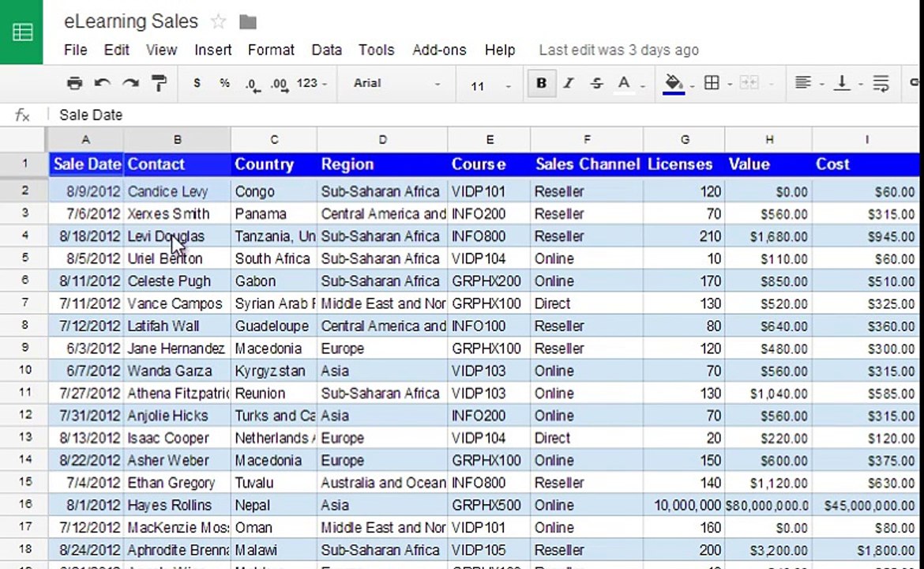Screen dimensions: 924x569
Task: Open the Help menu
Action: [x=500, y=50]
